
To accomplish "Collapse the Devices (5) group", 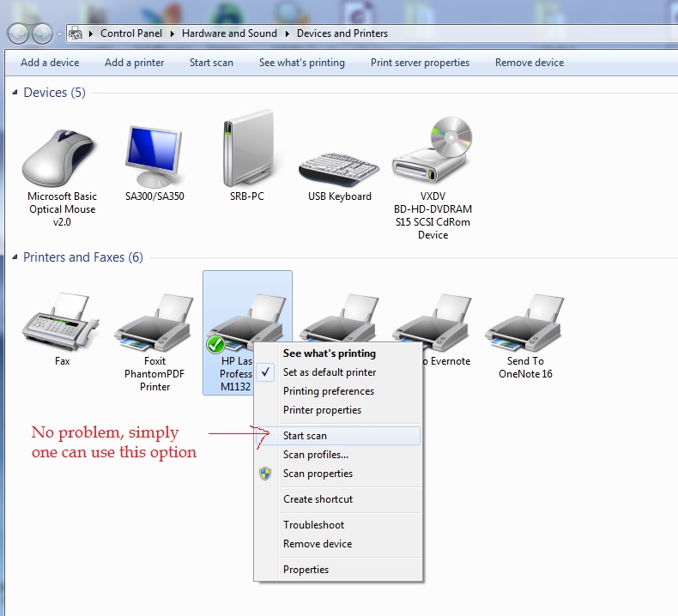I will click(x=15, y=93).
